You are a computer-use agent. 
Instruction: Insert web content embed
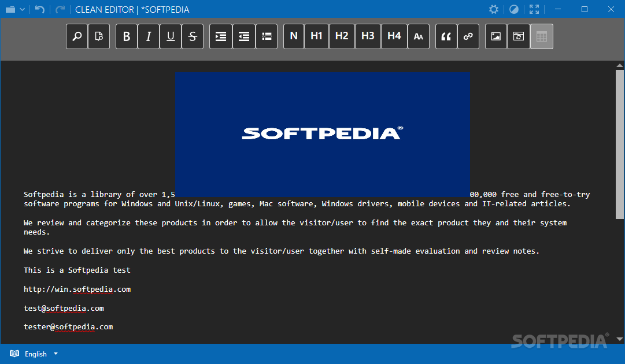[519, 36]
